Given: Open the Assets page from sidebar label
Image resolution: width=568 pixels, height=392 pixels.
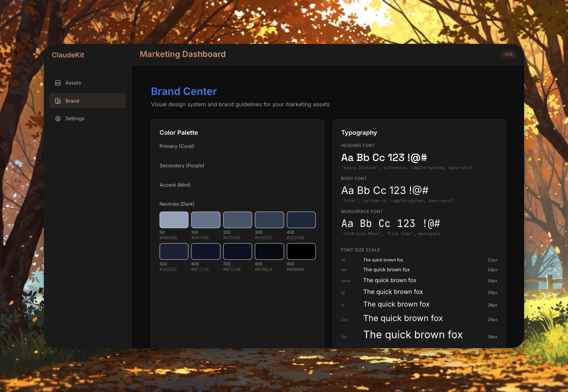Looking at the screenshot, I should pos(73,83).
